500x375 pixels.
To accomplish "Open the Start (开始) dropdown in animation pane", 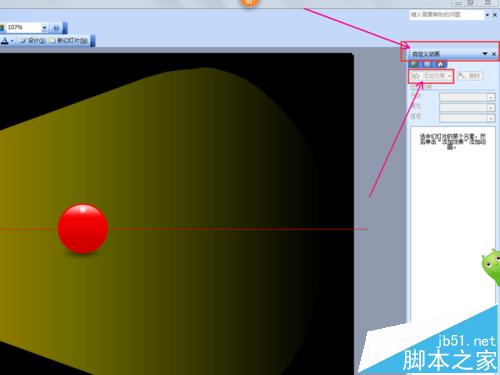I will pyautogui.click(x=467, y=97).
